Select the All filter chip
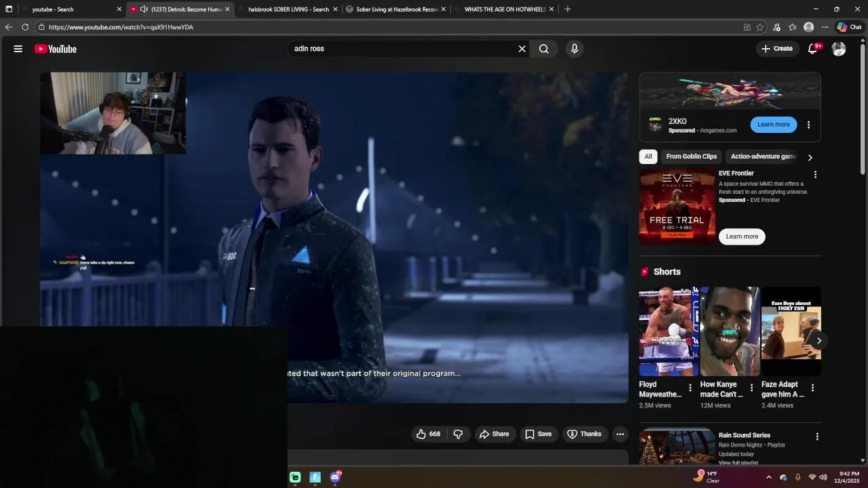 tap(648, 157)
